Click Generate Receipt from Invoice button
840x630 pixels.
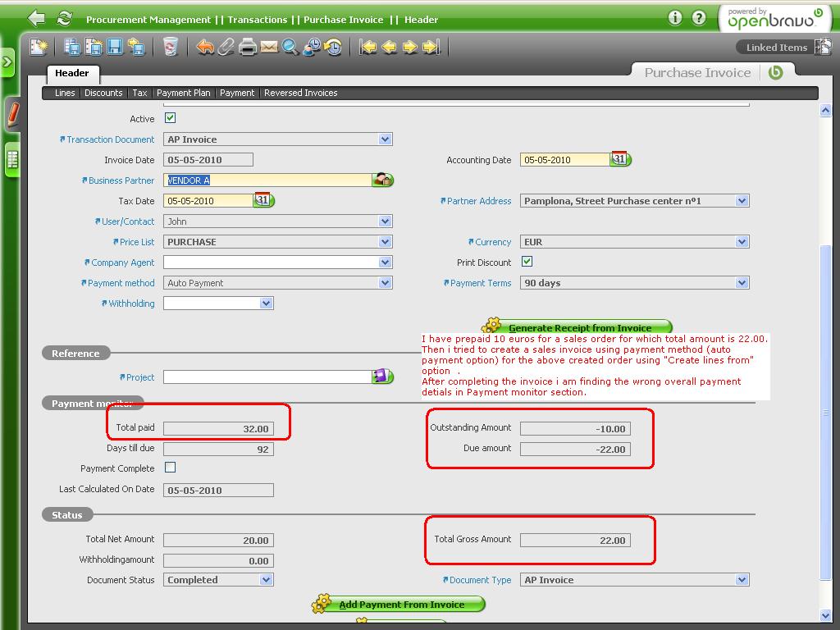pyautogui.click(x=579, y=327)
